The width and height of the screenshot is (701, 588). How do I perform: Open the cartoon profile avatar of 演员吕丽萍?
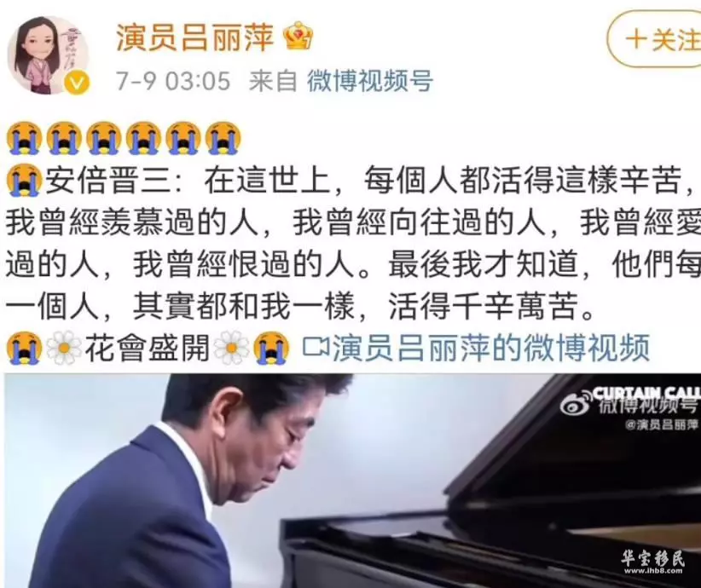click(x=49, y=55)
